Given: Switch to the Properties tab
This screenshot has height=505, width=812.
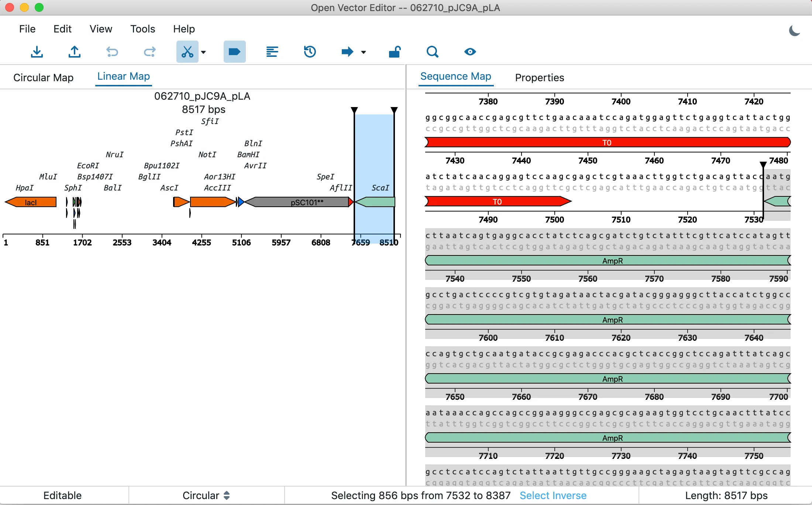Looking at the screenshot, I should click(539, 78).
